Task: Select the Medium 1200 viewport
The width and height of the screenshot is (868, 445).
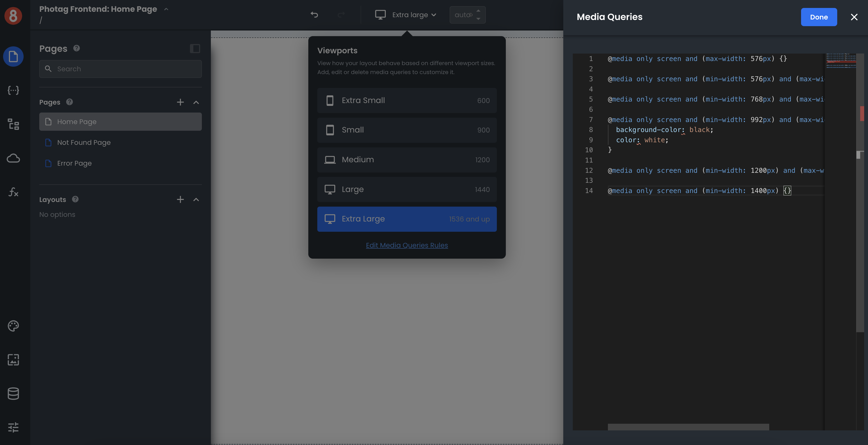Action: tap(407, 160)
